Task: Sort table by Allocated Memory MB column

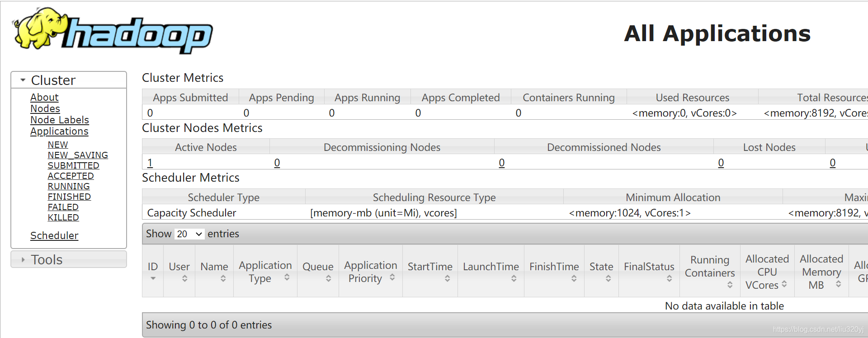Action: pos(821,271)
